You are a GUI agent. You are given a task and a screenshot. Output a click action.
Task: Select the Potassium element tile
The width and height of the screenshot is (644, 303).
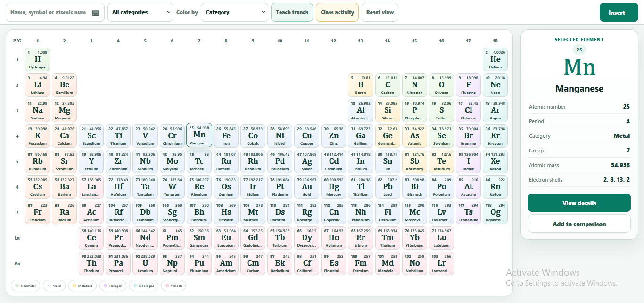pyautogui.click(x=38, y=136)
